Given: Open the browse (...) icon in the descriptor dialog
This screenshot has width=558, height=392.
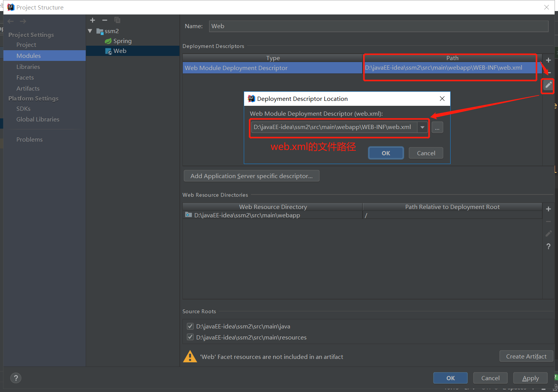Looking at the screenshot, I should [x=437, y=127].
